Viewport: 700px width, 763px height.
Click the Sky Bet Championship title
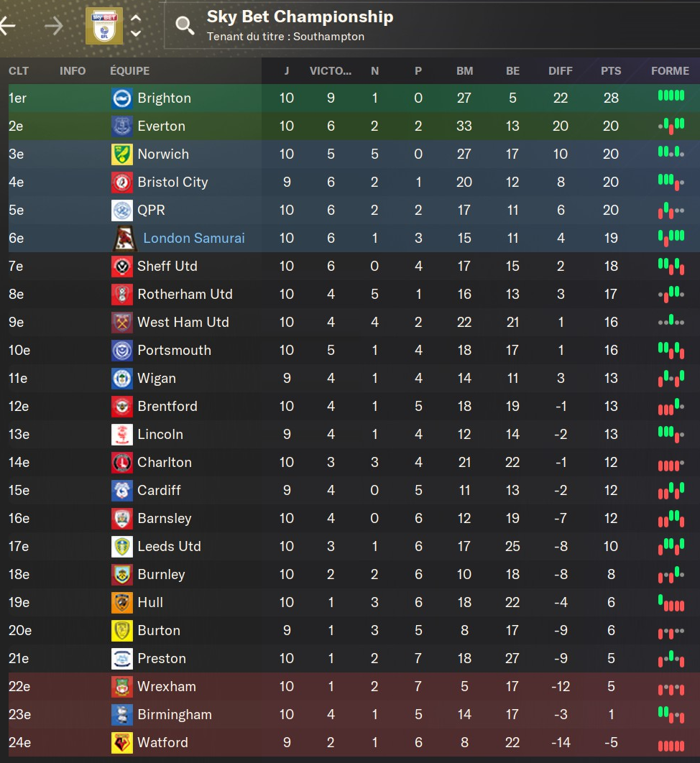[300, 17]
